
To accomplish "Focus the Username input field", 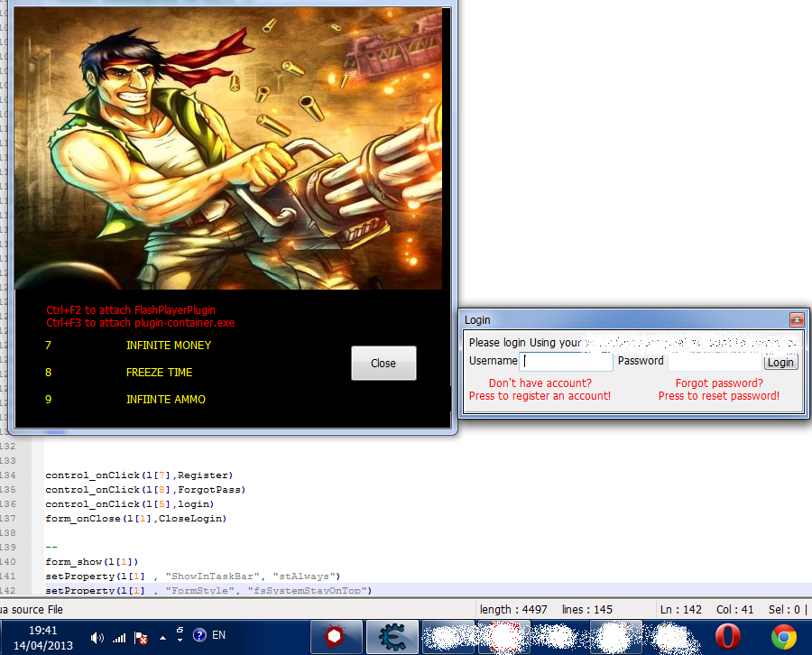I will (x=566, y=362).
